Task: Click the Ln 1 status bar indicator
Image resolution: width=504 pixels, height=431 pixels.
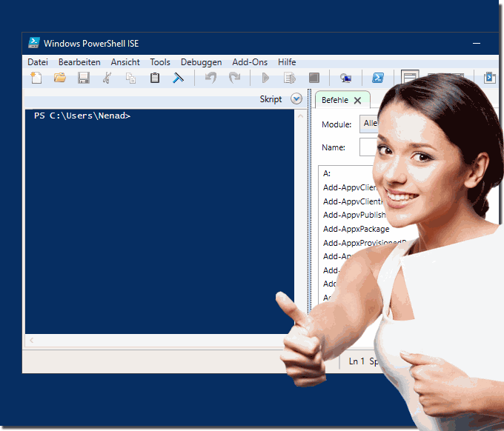Action: [357, 361]
